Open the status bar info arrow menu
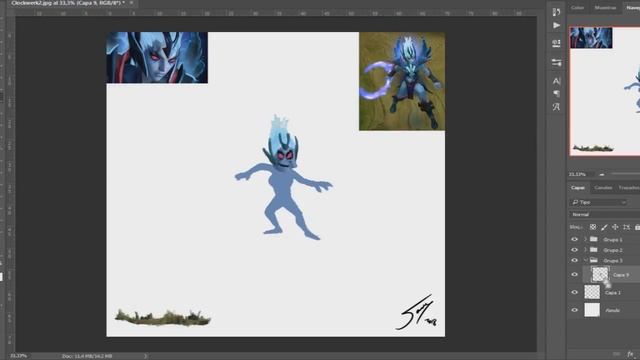The width and height of the screenshot is (640, 360). point(145,356)
